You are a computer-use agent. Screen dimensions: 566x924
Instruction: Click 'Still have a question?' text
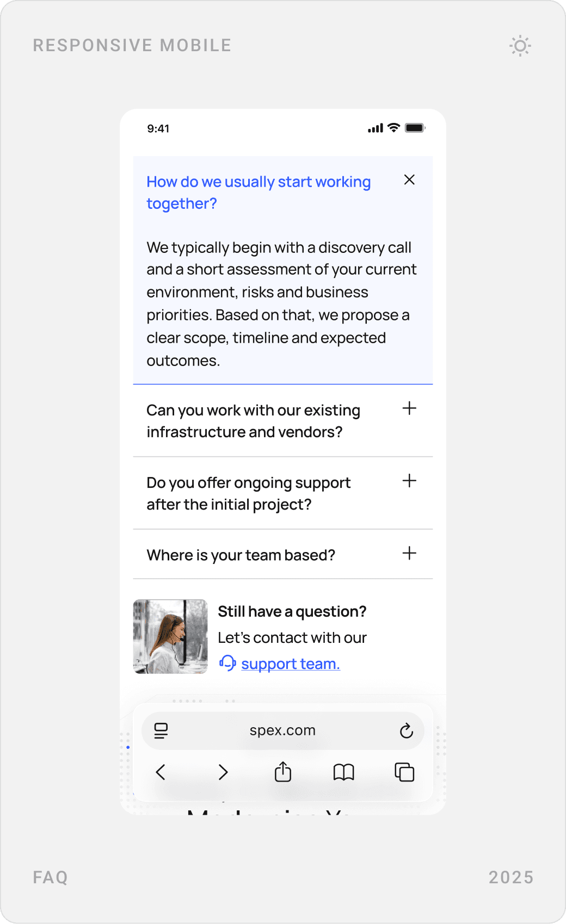(293, 611)
